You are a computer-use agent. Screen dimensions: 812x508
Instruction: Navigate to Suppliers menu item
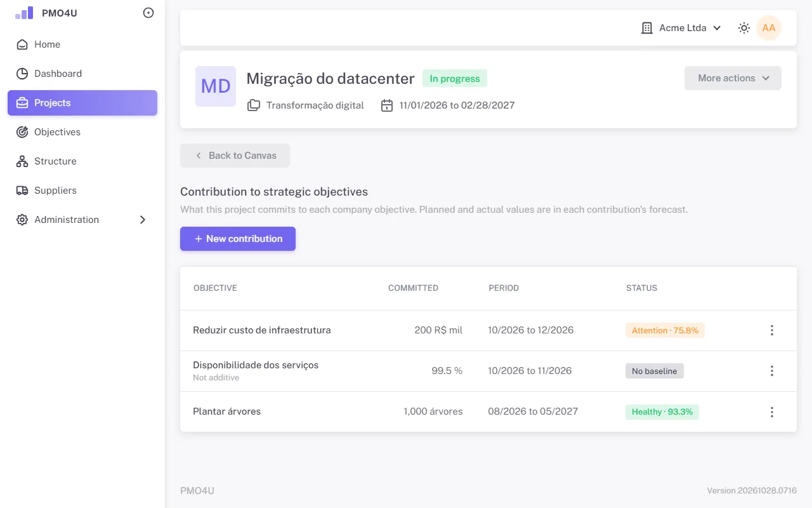coord(82,190)
